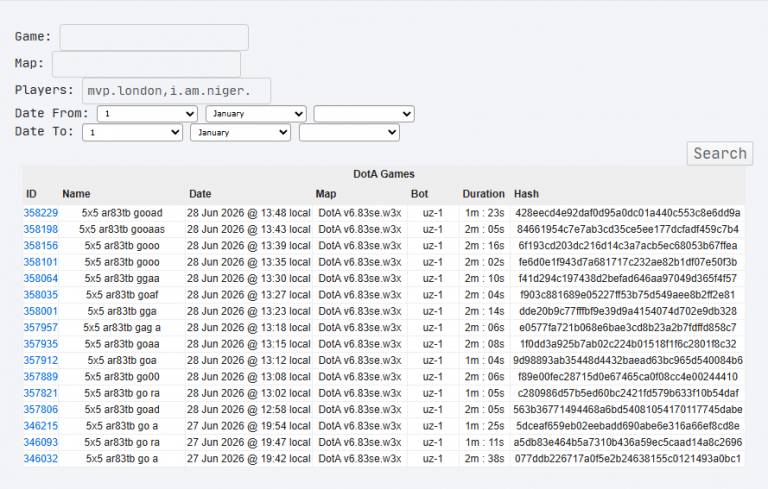Screen dimensions: 768x489
Task: Follow the 357957 game link
Action: click(x=41, y=327)
